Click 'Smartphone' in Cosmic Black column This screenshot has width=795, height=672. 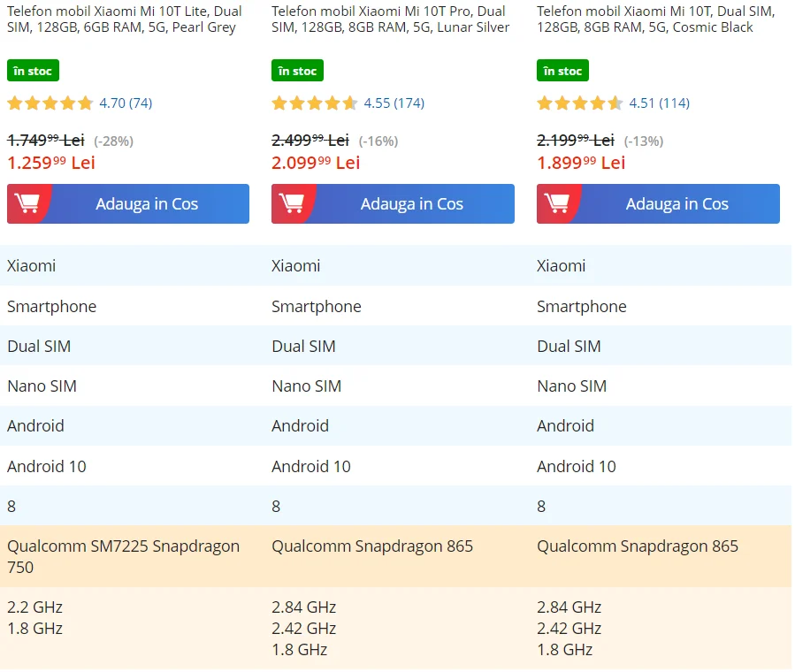tap(582, 307)
